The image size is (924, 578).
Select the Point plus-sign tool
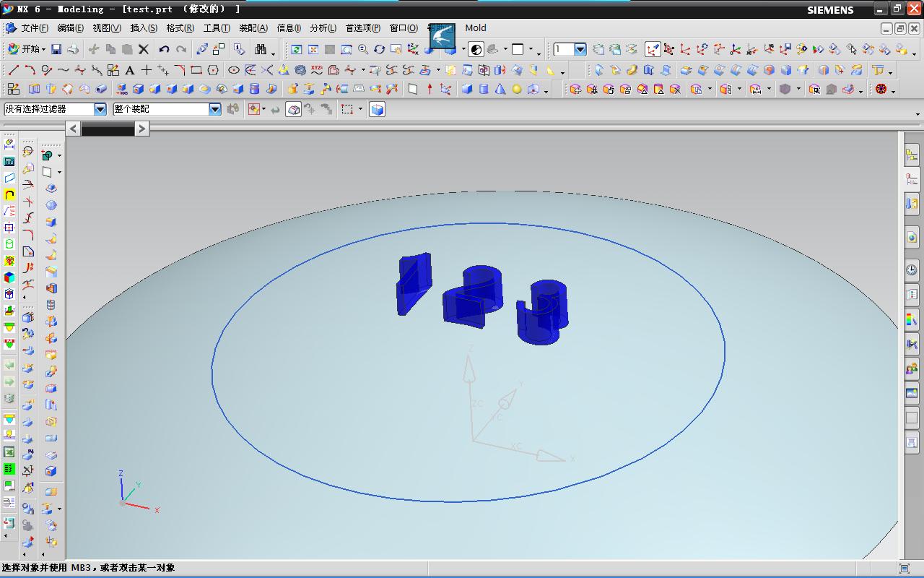tap(147, 70)
